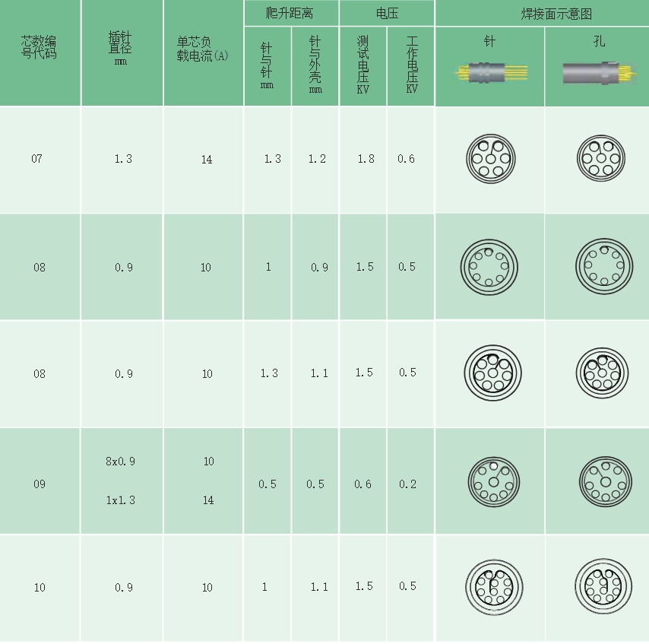Click the 10-core socket solder-face diagram
The height and width of the screenshot is (644, 649).
[x=600, y=585]
